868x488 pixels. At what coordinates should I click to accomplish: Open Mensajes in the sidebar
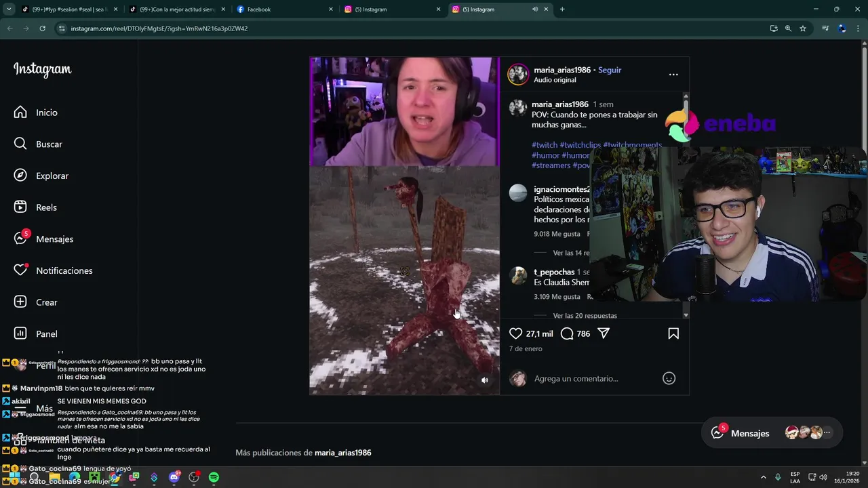pos(44,239)
